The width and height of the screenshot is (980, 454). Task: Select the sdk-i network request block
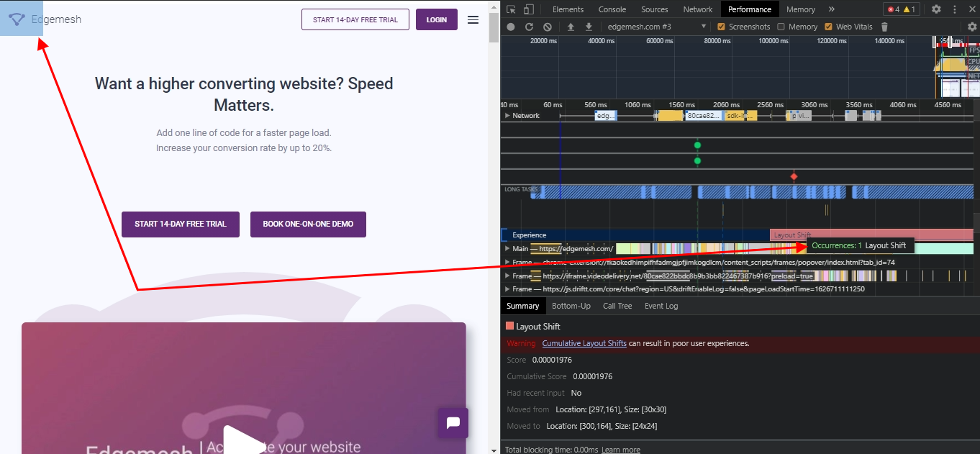735,115
